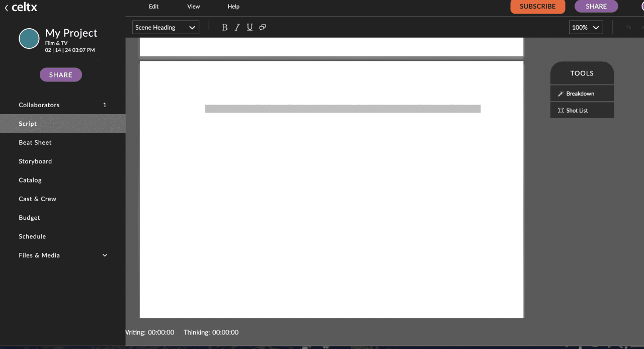644x349 pixels.
Task: Open the Scene Heading format dropdown
Action: pos(165,27)
